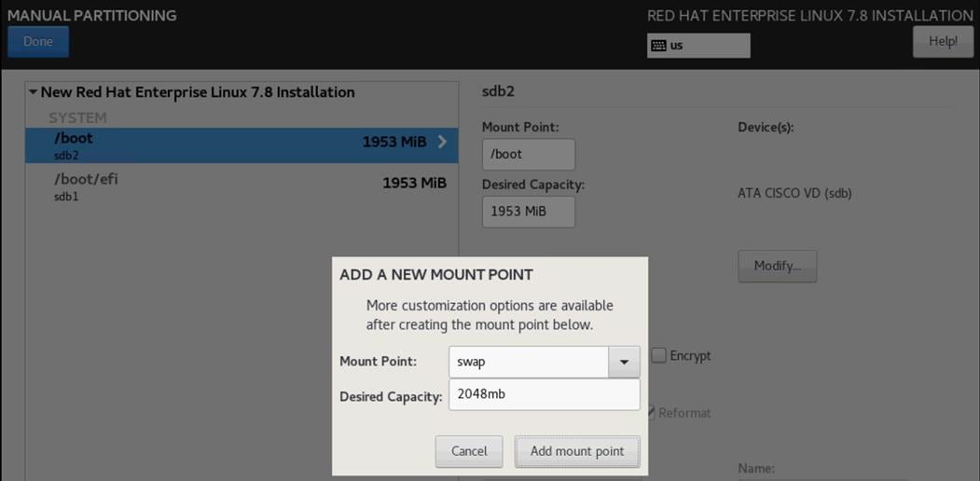The height and width of the screenshot is (481, 980).
Task: Toggle the Reformat checkbox
Action: [651, 413]
